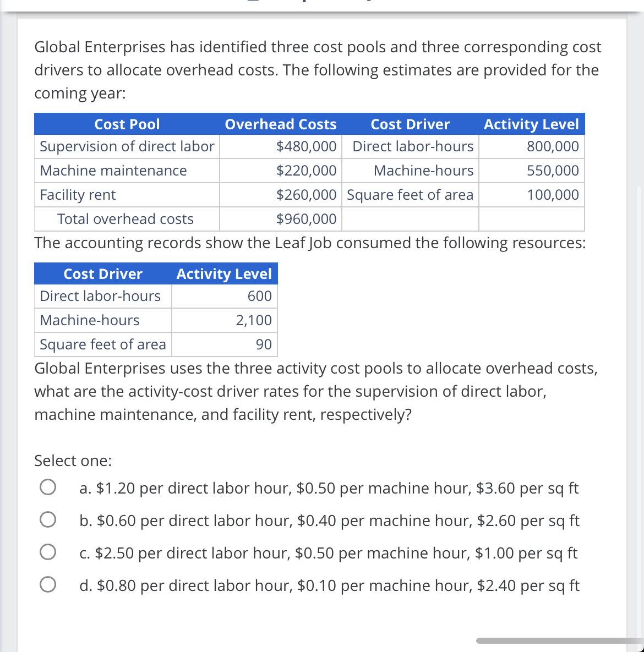
Task: Click the Machine-hours value 2,100
Action: click(255, 320)
